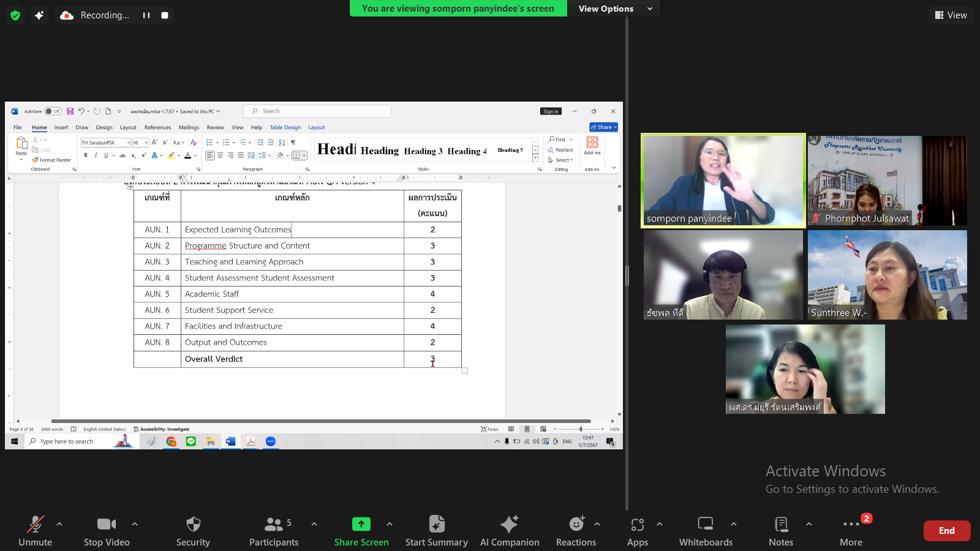Viewport: 980px width, 551px height.
Task: Unmute the microphone
Action: pos(36,525)
